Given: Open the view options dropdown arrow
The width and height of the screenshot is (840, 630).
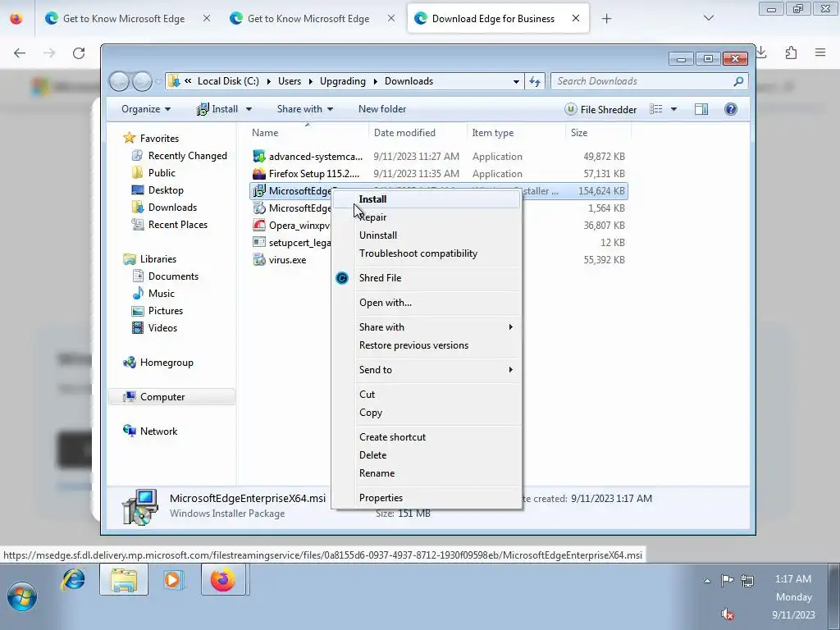Looking at the screenshot, I should [674, 109].
